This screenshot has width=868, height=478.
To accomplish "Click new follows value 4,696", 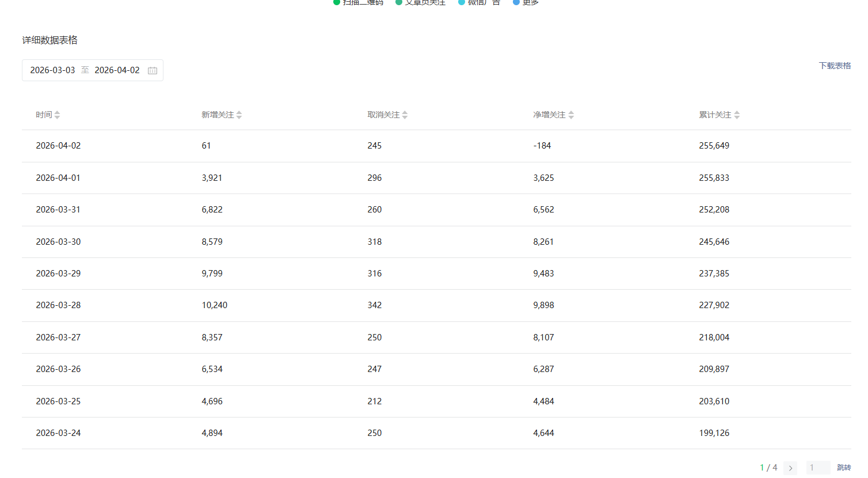I will 212,401.
